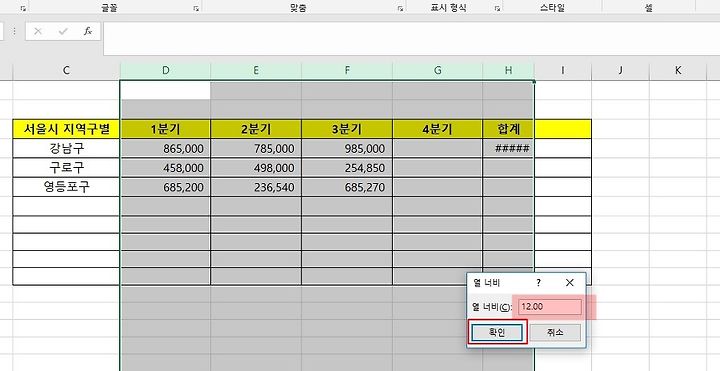
Task: Select column D header
Action: (x=165, y=70)
